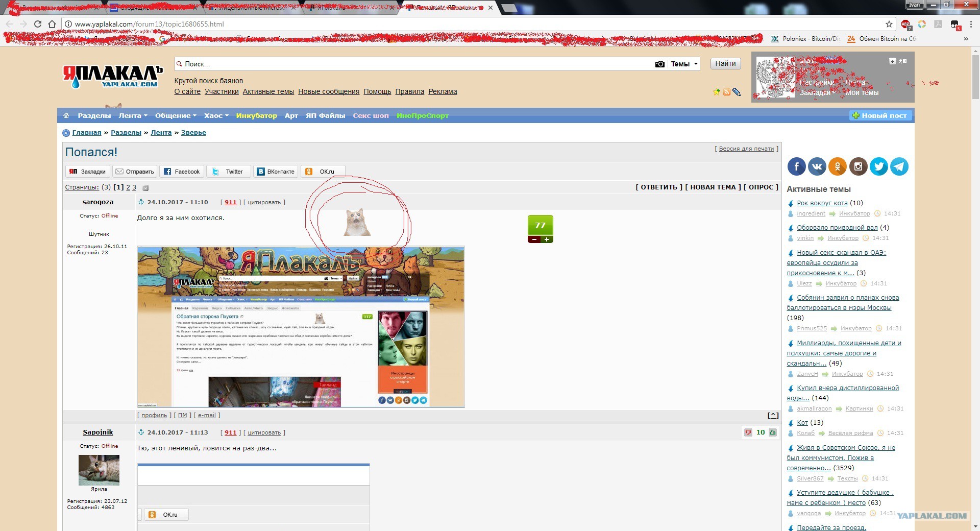The image size is (980, 531).
Task: Click the Версия для печати link
Action: point(746,149)
